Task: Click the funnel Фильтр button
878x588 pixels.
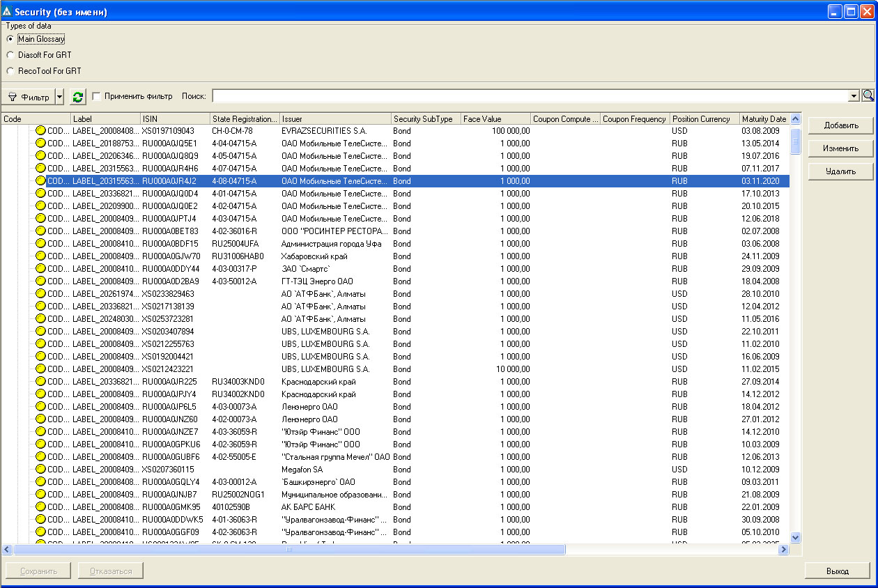Action: [x=29, y=97]
